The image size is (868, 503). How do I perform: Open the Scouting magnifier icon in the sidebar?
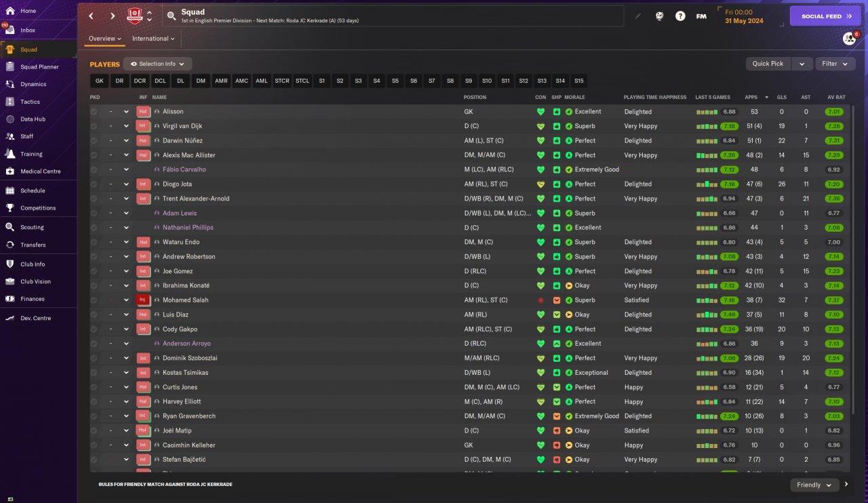[10, 227]
